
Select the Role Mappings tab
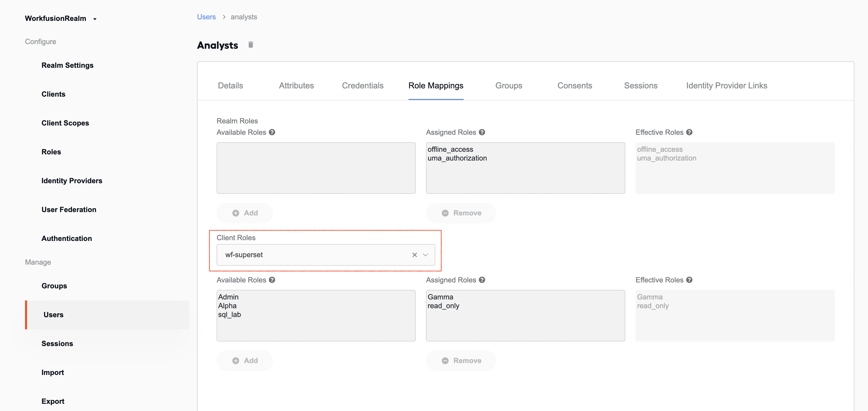pos(436,86)
